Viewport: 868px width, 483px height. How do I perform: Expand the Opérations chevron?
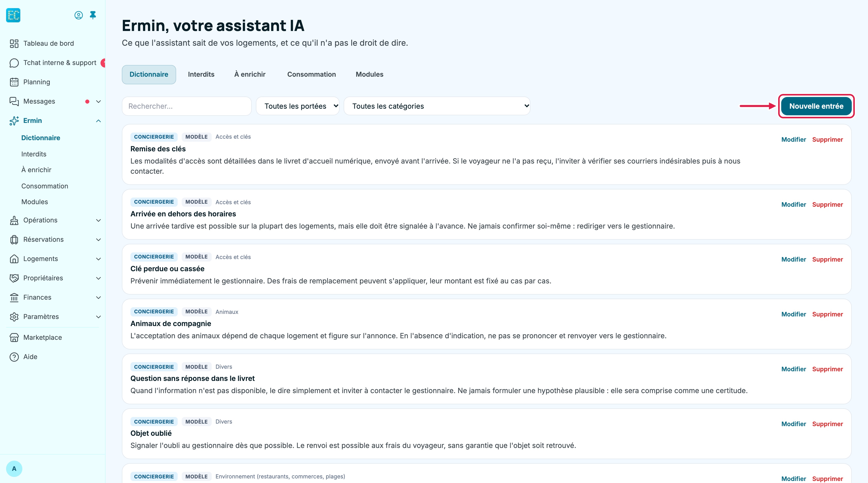98,220
